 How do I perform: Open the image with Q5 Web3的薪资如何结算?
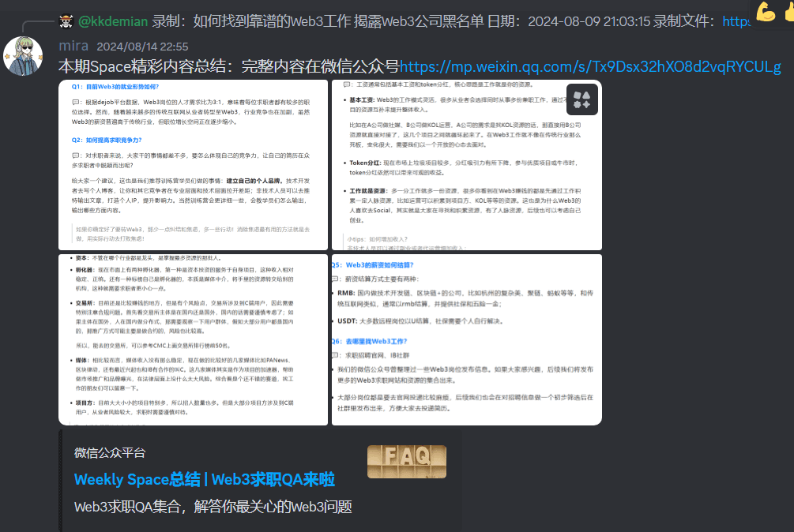466,339
